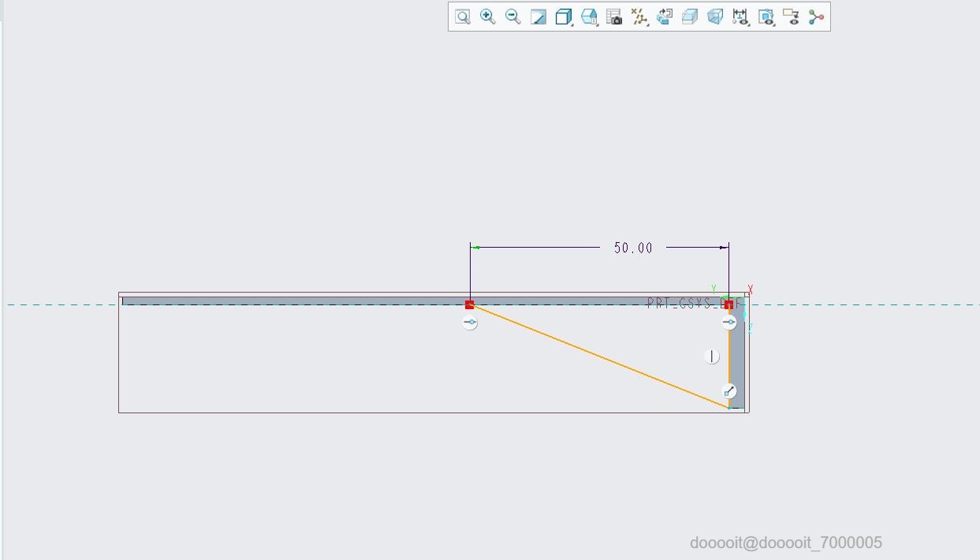The image size is (980, 560).
Task: Open the View Manager camera icon
Action: pyautogui.click(x=614, y=17)
